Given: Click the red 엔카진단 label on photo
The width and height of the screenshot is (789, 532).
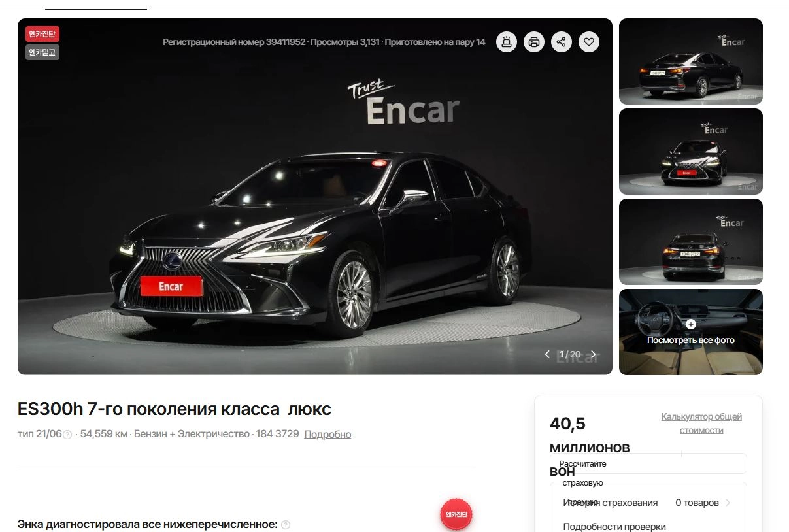Looking at the screenshot, I should click(42, 34).
